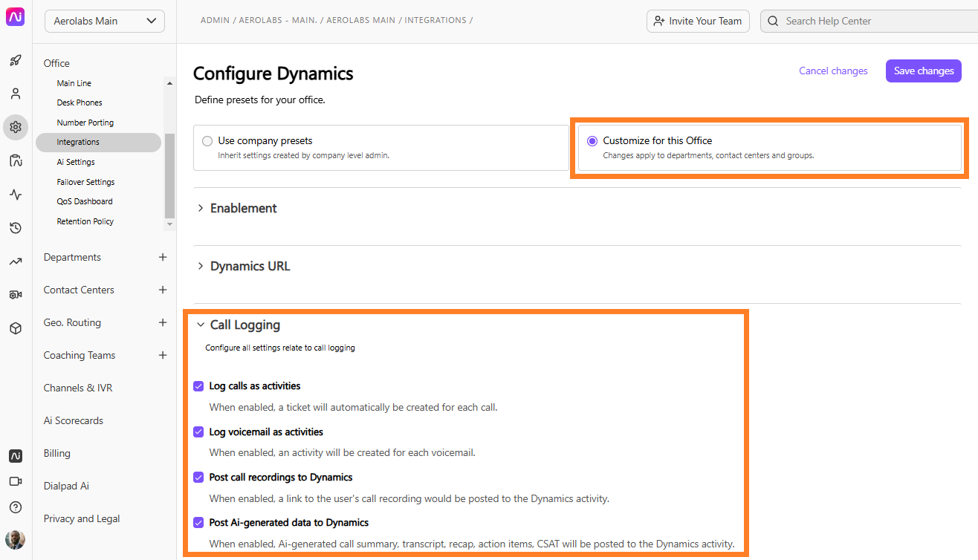Click Cancel changes link
Image resolution: width=978 pixels, height=560 pixels.
pyautogui.click(x=833, y=71)
